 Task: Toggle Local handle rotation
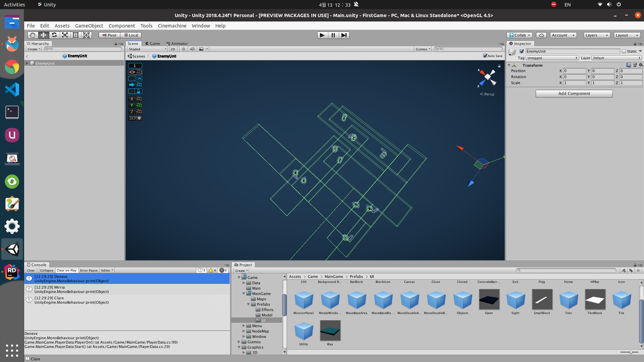click(131, 35)
